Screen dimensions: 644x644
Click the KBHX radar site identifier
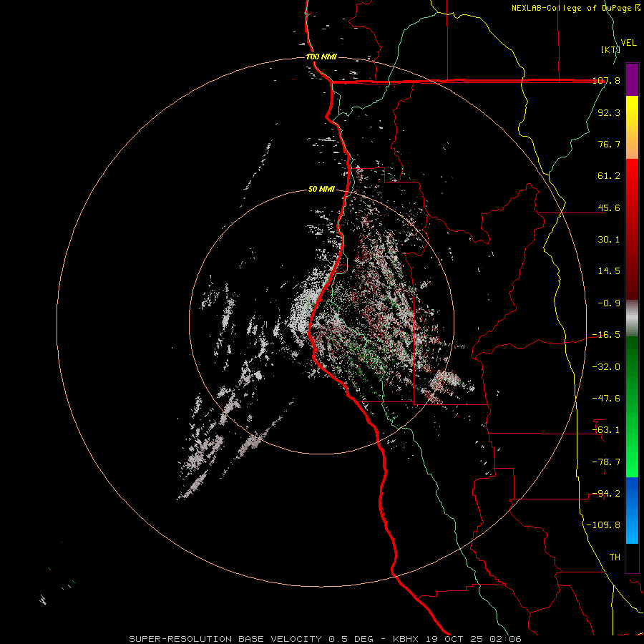[406, 639]
